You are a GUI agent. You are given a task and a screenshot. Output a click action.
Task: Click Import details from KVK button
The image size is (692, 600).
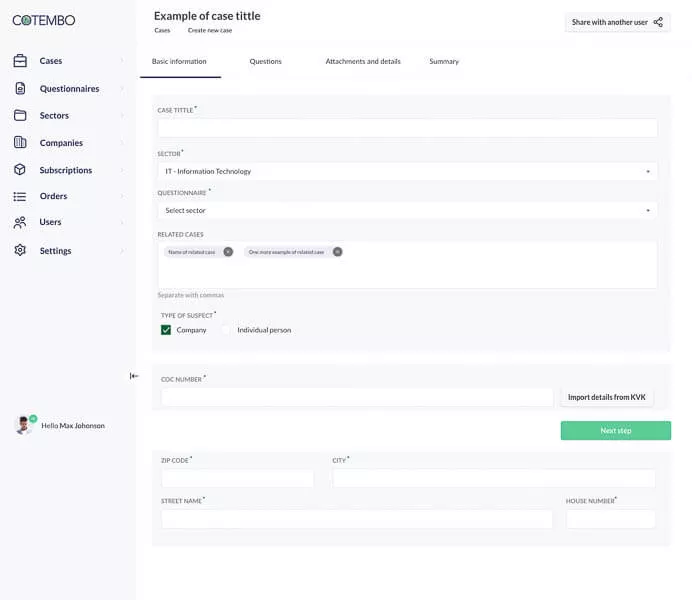607,397
